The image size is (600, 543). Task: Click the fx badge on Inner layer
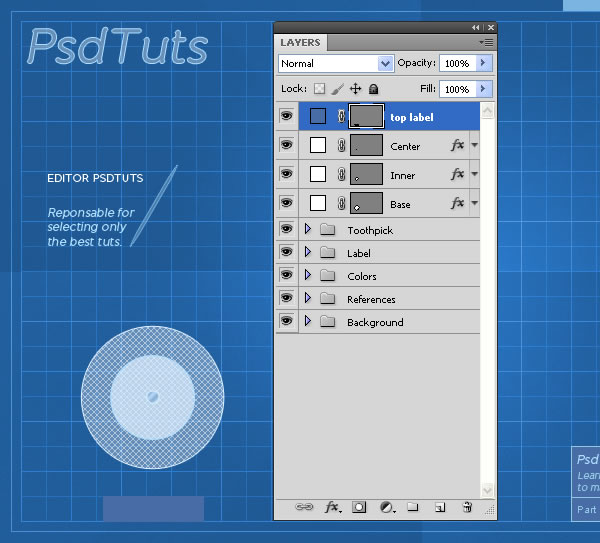pyautogui.click(x=458, y=174)
